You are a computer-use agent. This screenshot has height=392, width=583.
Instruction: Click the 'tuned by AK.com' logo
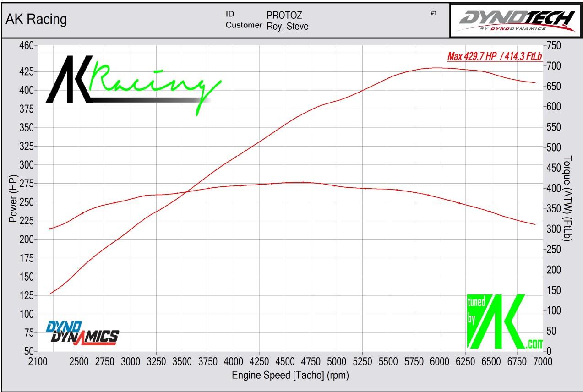[505, 321]
